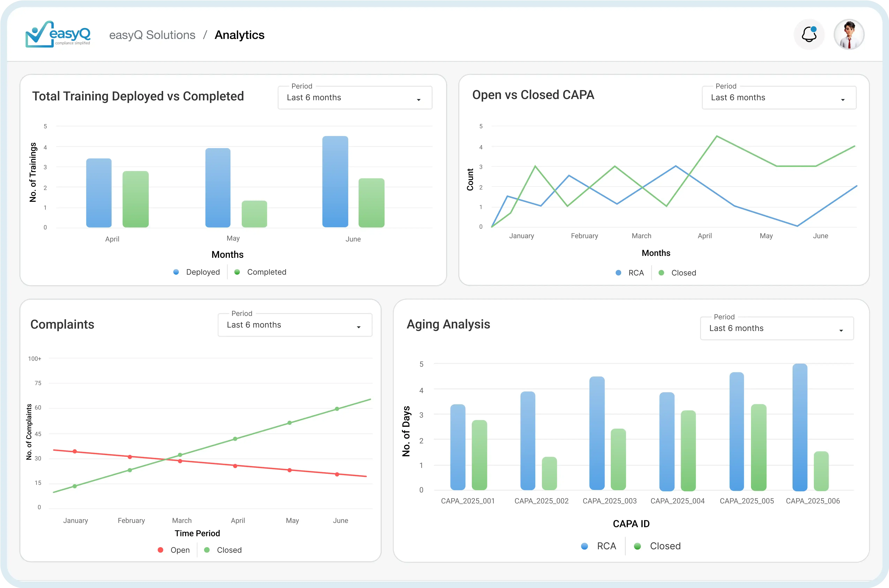The height and width of the screenshot is (588, 889).
Task: Toggle Closed legend in Aging Analysis
Action: [657, 546]
